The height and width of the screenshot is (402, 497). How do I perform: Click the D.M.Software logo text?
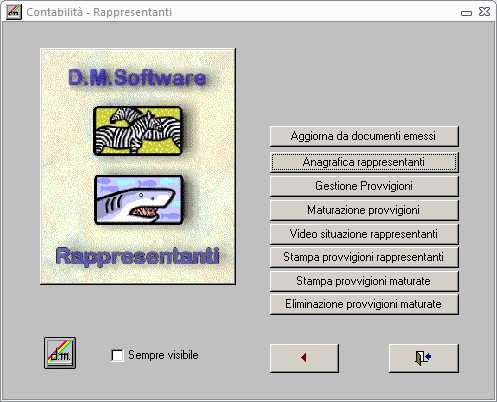[137, 78]
